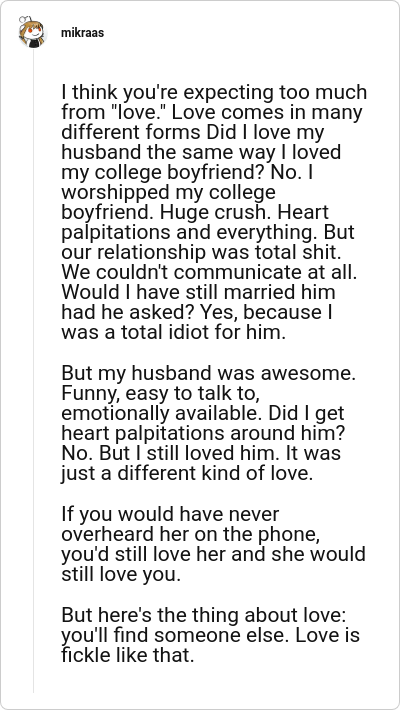Click the line "overheard her on the phone,"
This screenshot has width=400, height=710.
point(191,535)
